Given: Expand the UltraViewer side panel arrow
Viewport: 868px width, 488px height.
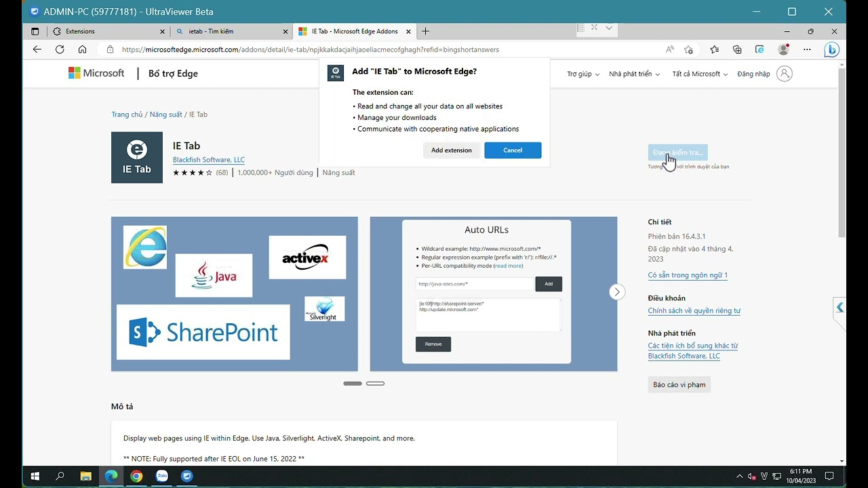Looking at the screenshot, I should point(840,308).
